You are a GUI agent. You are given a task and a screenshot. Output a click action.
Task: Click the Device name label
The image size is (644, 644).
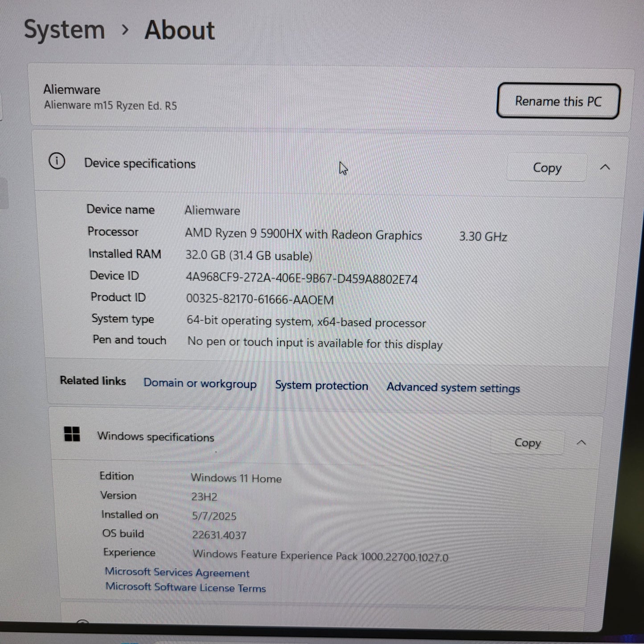[120, 209]
